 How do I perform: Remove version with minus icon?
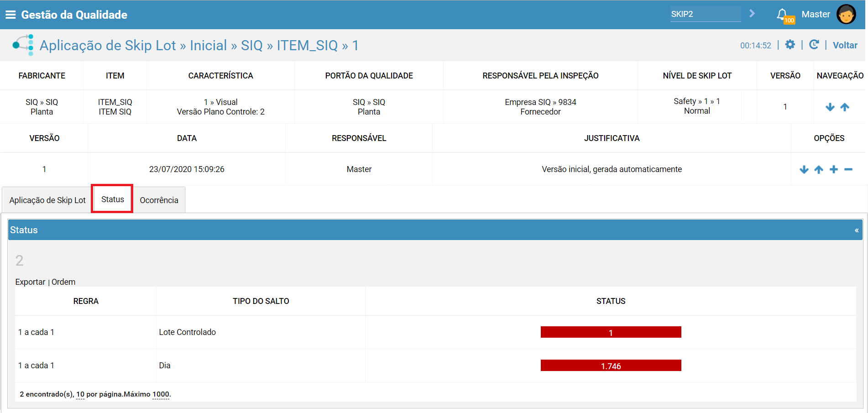tap(848, 169)
